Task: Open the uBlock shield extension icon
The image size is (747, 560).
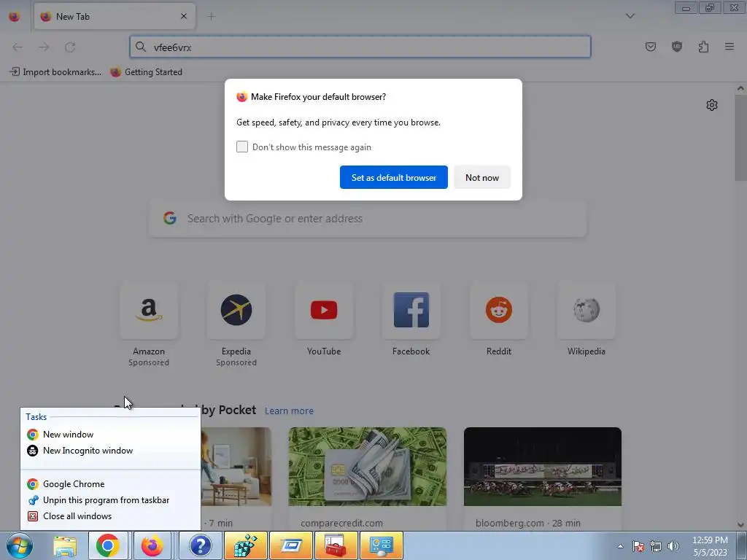Action: tap(676, 47)
